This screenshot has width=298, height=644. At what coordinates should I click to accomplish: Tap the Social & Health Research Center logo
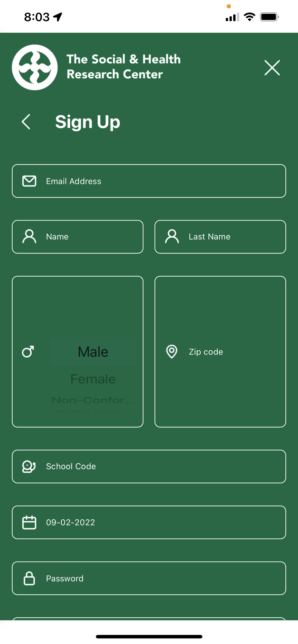tap(35, 67)
